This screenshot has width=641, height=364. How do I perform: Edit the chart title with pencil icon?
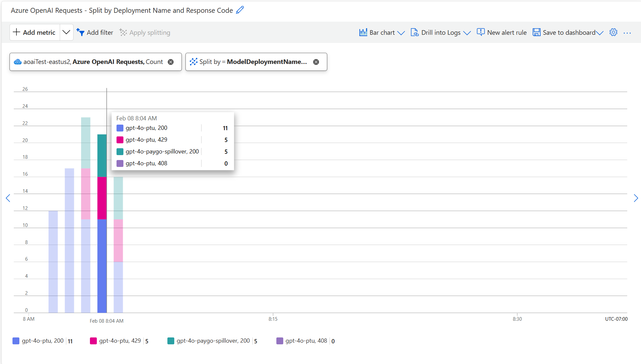click(240, 10)
